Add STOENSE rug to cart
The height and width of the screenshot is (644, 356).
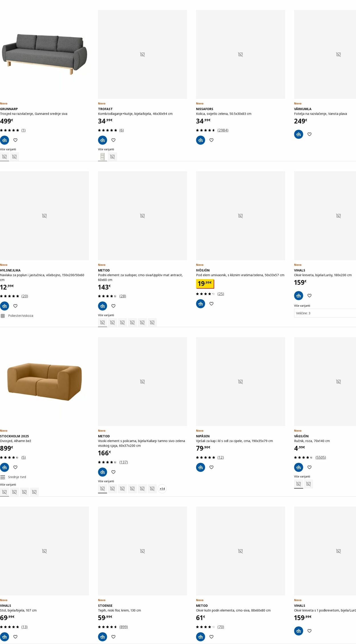[103, 637]
